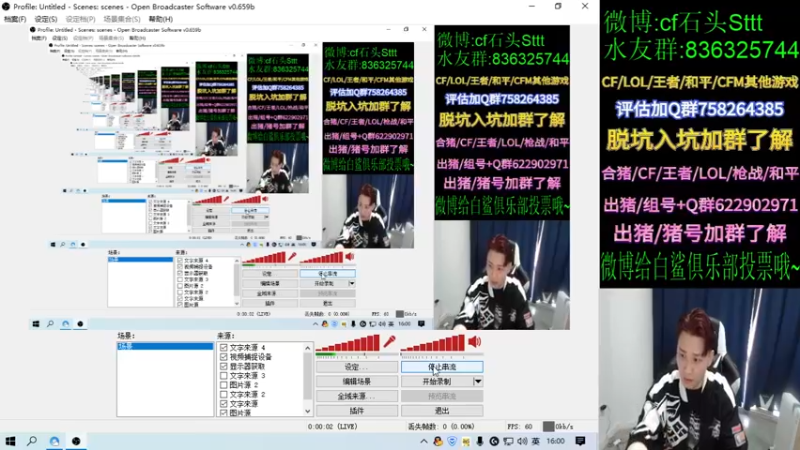Image resolution: width=800 pixels, height=450 pixels.
Task: Open the Windows Start menu
Action: coord(10,441)
